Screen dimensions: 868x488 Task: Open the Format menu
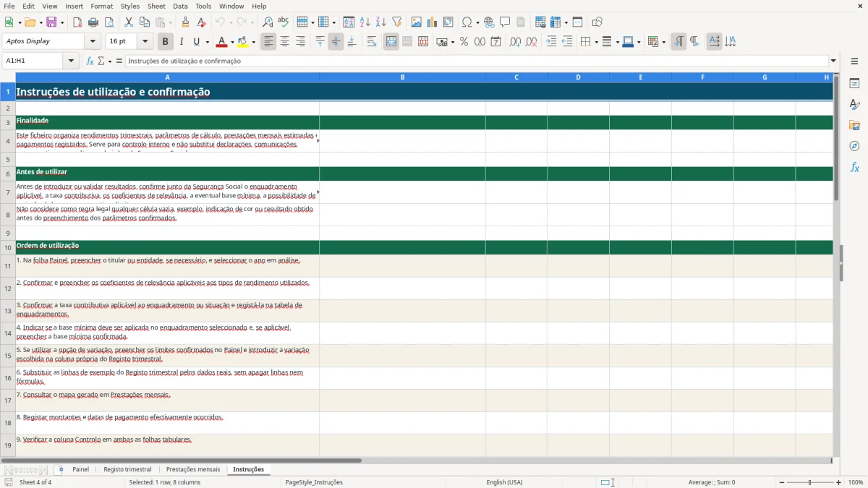point(101,6)
